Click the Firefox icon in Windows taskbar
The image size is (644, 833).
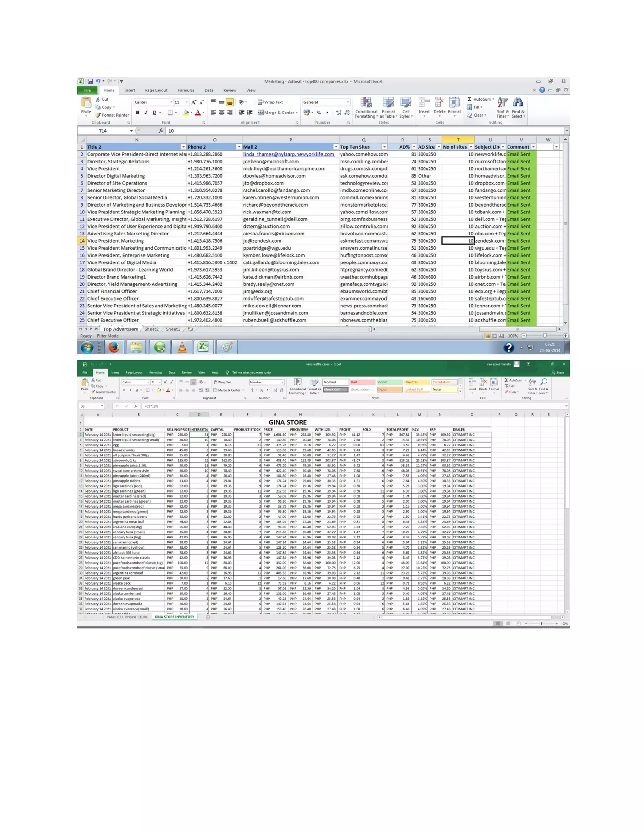pyautogui.click(x=114, y=347)
